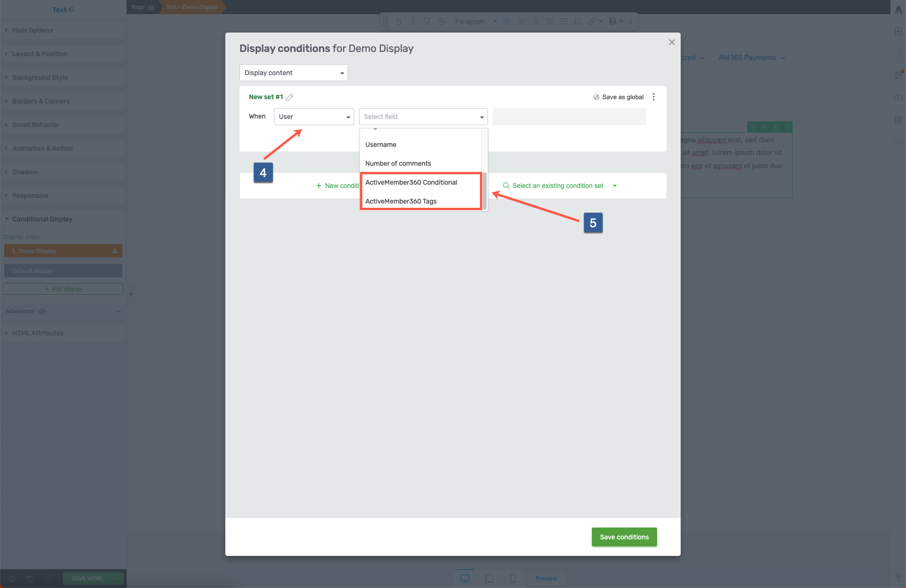Viewport: 906px width, 588px height.
Task: Click Save as global link
Action: click(x=622, y=97)
